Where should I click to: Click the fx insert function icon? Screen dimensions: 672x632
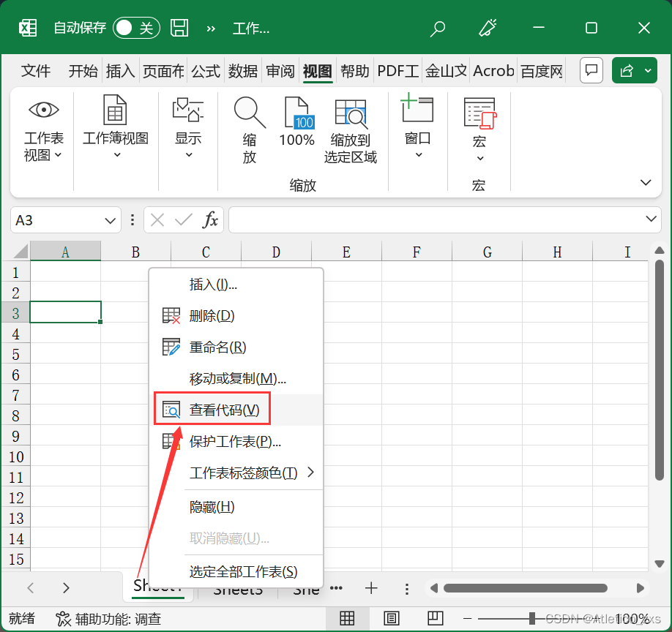(x=210, y=220)
